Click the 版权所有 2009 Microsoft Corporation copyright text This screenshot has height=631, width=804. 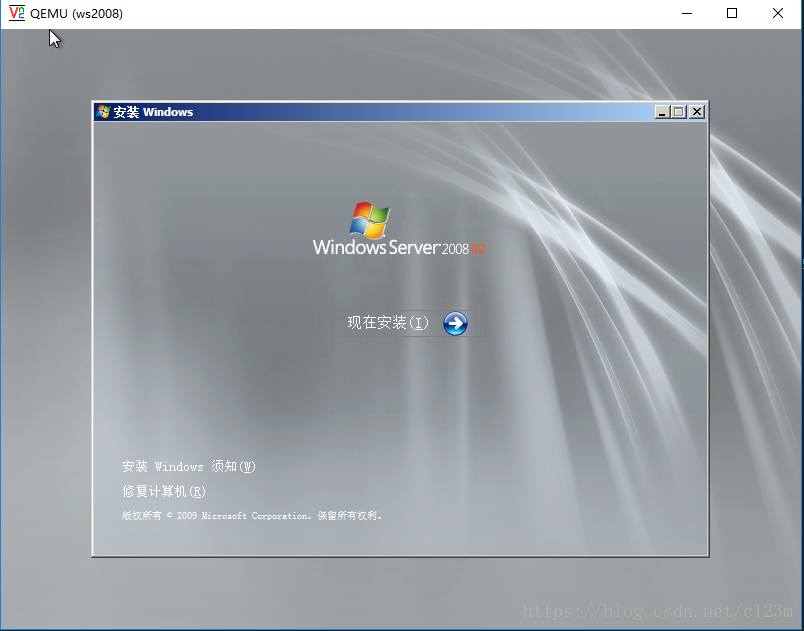click(x=252, y=516)
